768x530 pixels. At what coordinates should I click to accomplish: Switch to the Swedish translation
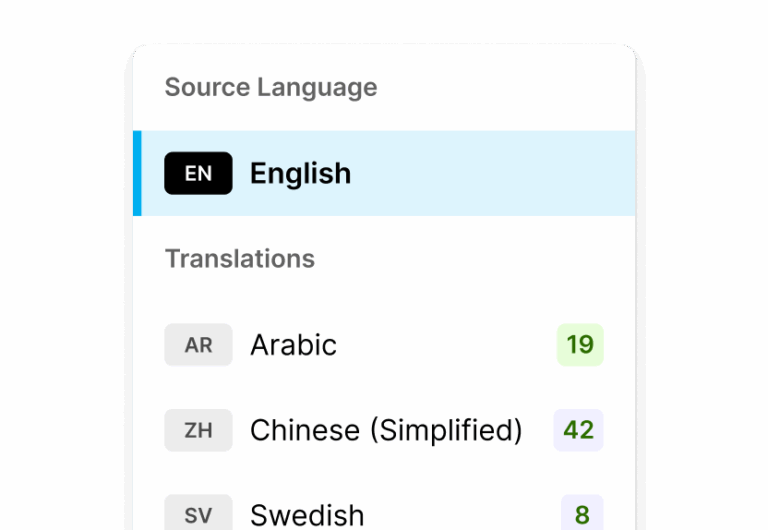click(307, 515)
